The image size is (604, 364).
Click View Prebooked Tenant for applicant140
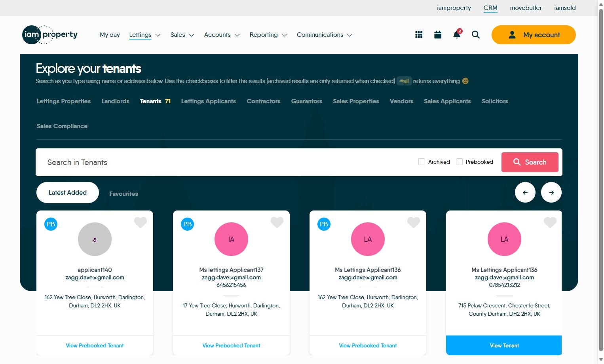coord(95,345)
